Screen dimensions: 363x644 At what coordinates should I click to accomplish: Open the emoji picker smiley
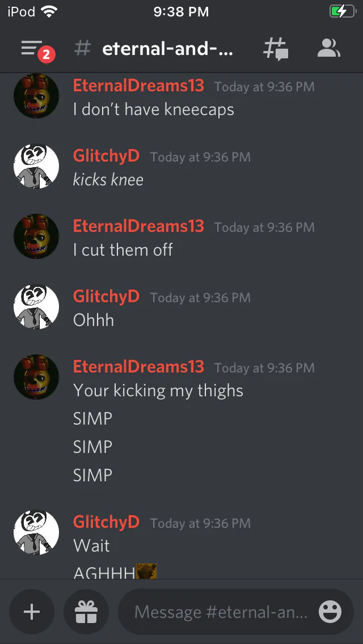point(330,612)
